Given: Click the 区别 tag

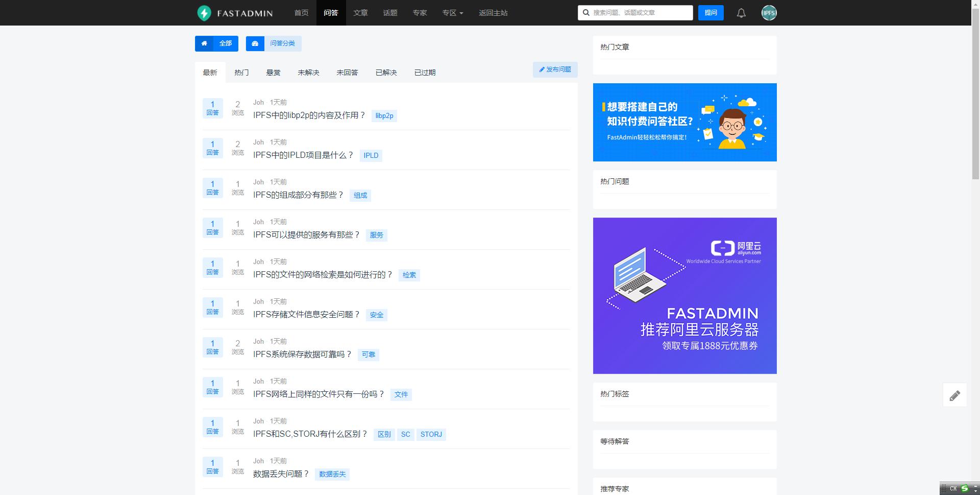Looking at the screenshot, I should [384, 435].
